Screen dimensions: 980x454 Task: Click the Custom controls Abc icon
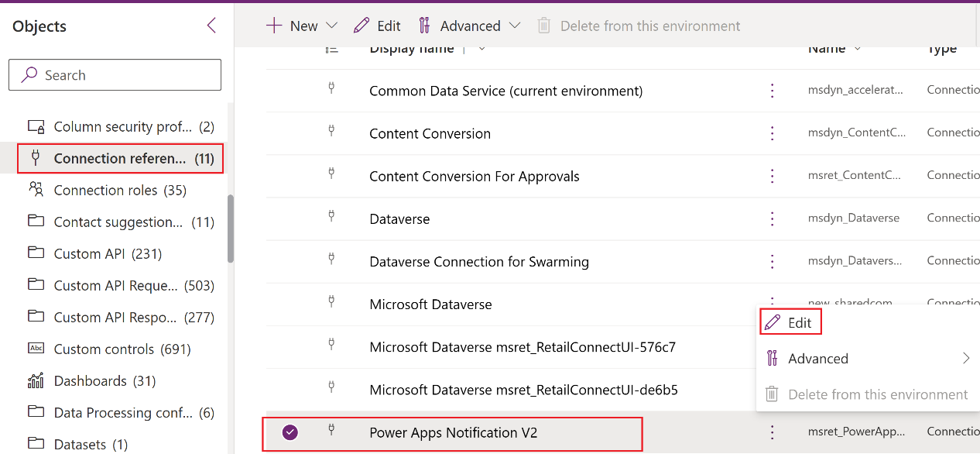coord(36,349)
